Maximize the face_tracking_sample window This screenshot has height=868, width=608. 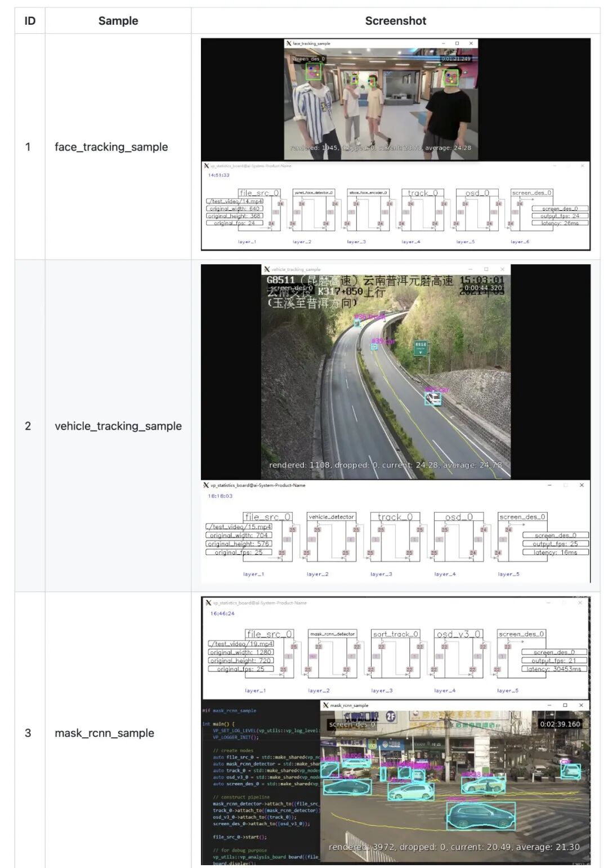tap(457, 43)
